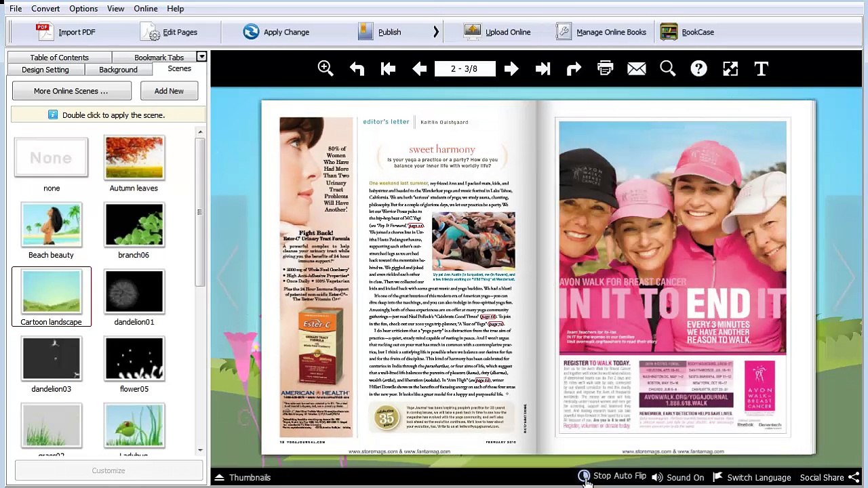Click the left page of the flipbook
Screen dimensions: 868x488
pos(399,277)
